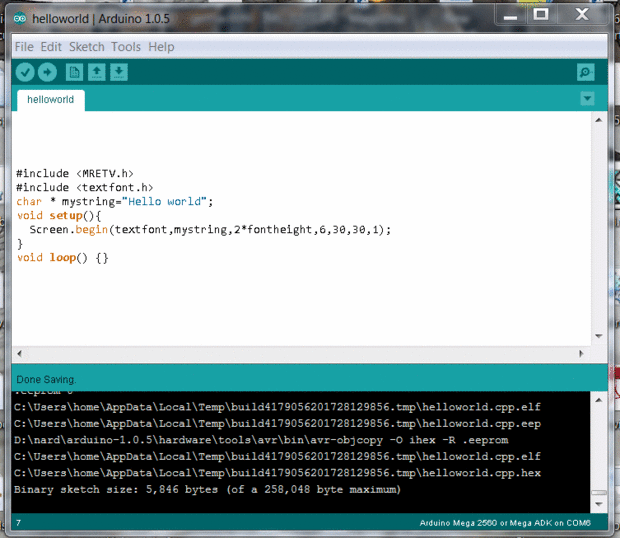Open the File menu
This screenshot has width=620, height=538.
(x=24, y=47)
